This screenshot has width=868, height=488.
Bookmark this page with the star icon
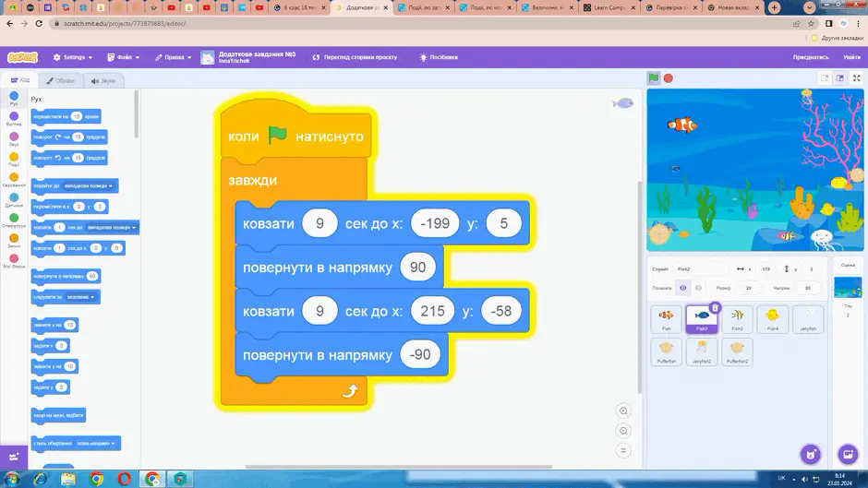click(811, 24)
